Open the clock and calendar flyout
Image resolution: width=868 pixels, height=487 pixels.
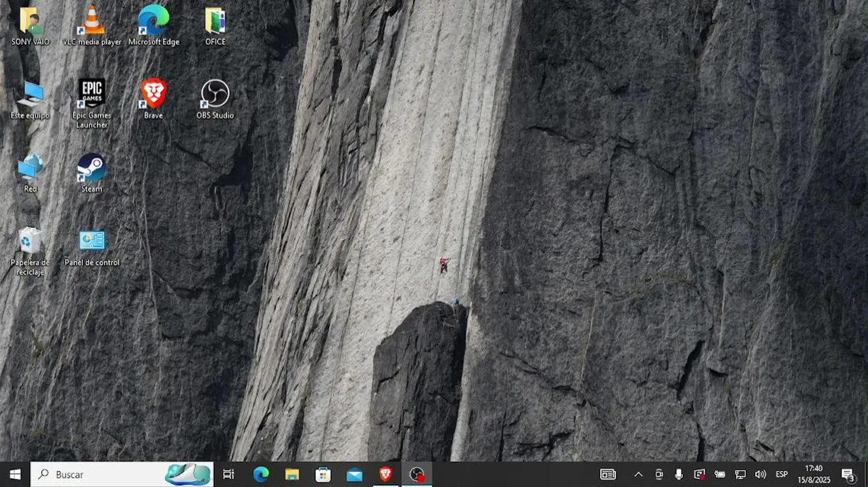coord(814,474)
